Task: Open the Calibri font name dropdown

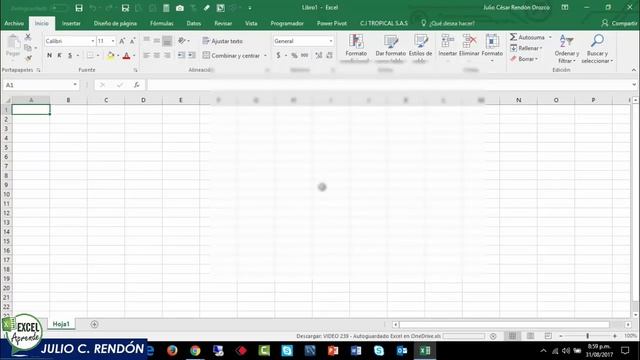Action: coord(93,41)
